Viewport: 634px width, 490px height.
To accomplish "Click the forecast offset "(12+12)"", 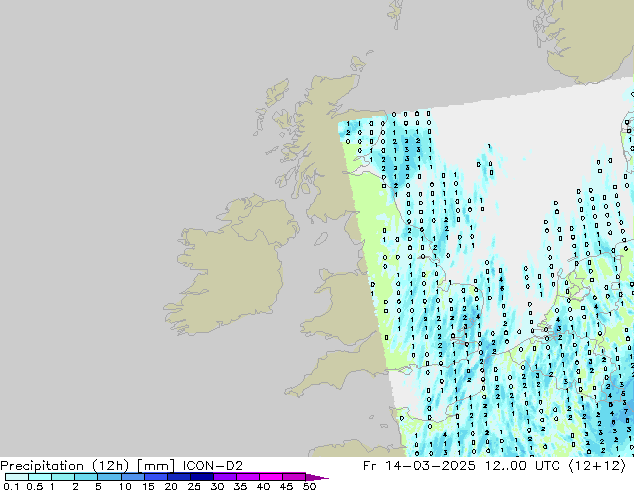I will coord(597,466).
